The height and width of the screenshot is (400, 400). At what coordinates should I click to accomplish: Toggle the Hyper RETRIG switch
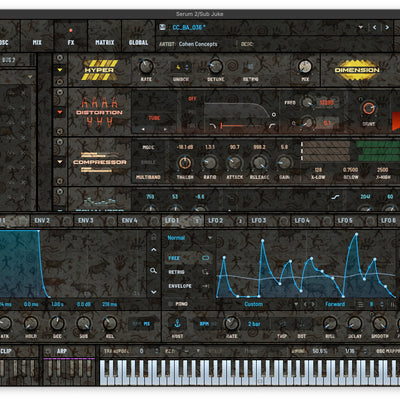[250, 67]
